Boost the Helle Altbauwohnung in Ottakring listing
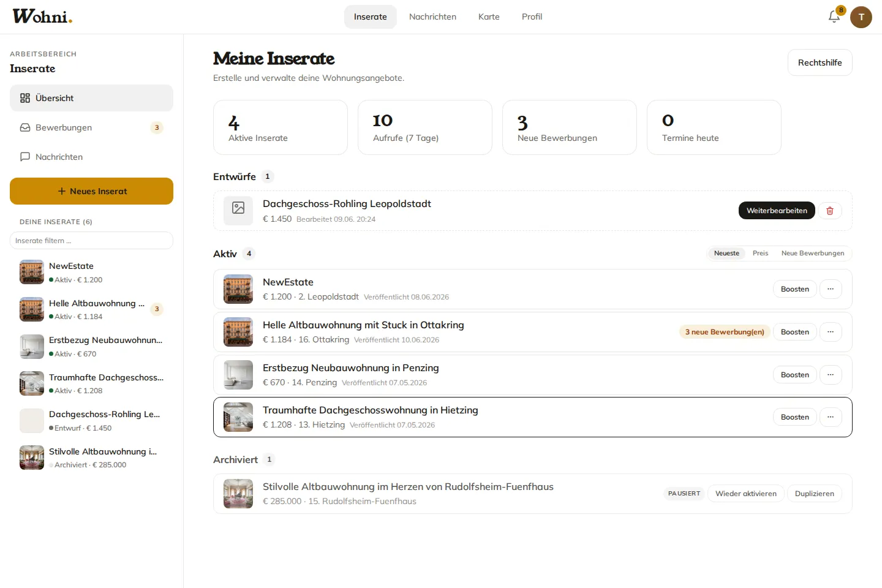The width and height of the screenshot is (882, 588). (x=795, y=332)
